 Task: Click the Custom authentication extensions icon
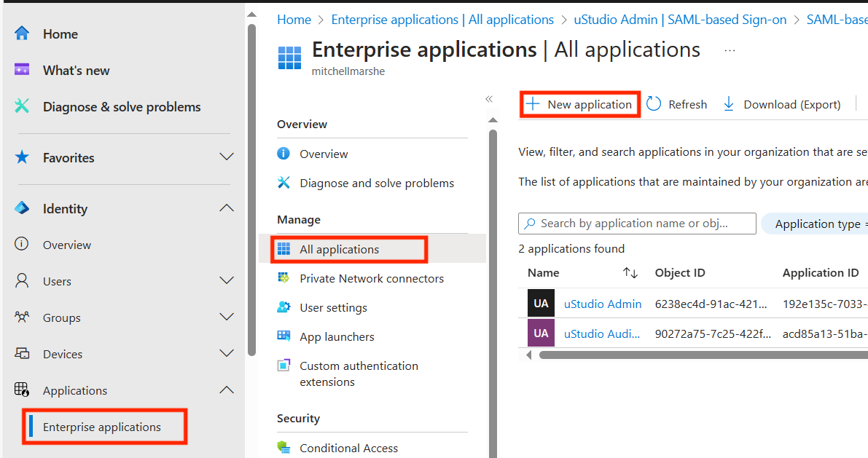click(x=284, y=366)
